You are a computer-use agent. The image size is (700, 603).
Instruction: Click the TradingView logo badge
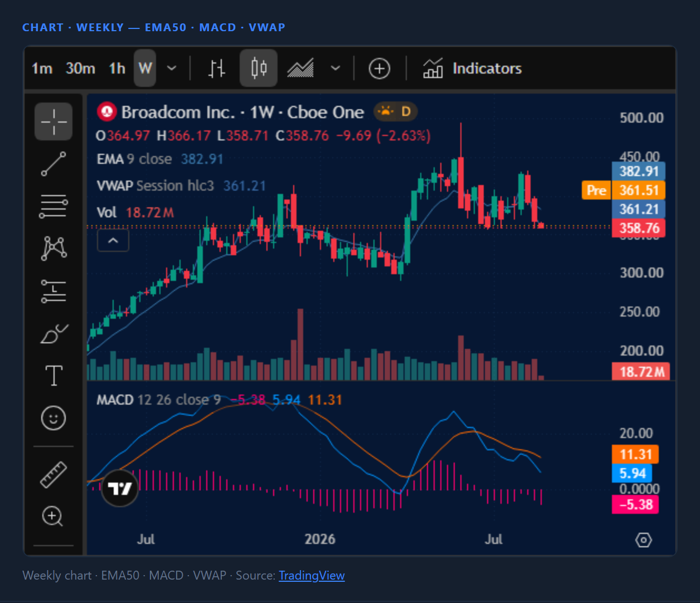click(x=120, y=489)
